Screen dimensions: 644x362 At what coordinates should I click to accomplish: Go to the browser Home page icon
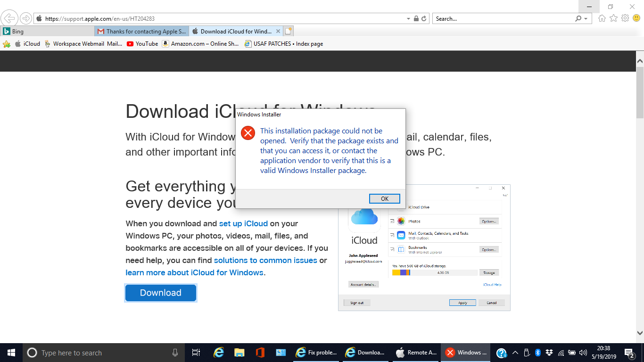[x=602, y=18]
